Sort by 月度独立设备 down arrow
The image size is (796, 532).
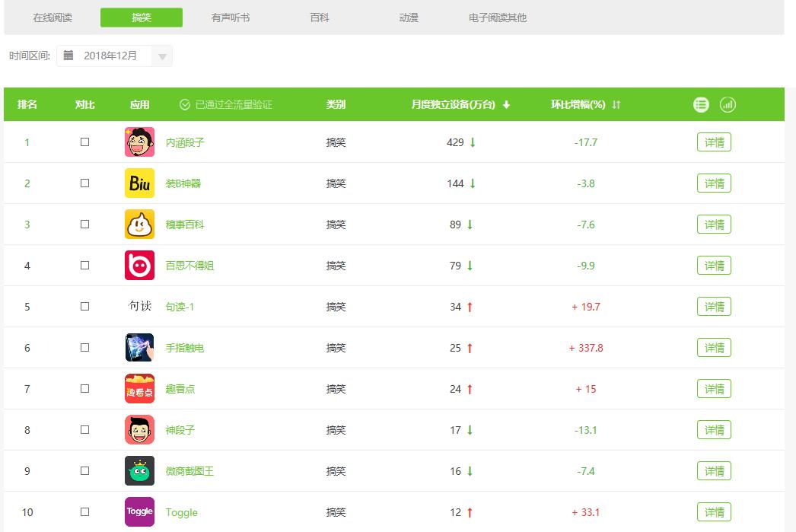[506, 104]
